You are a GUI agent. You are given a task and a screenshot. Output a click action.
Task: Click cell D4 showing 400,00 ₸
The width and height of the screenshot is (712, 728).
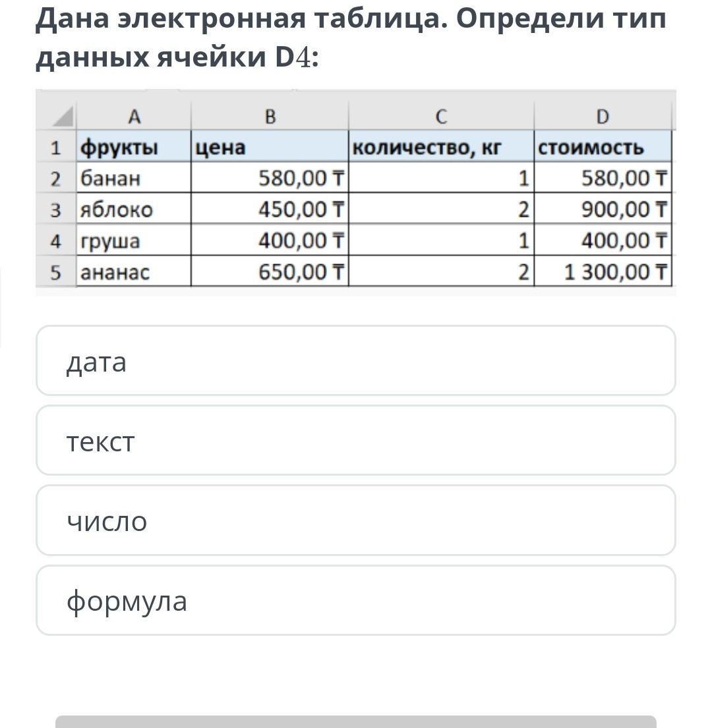click(x=603, y=240)
